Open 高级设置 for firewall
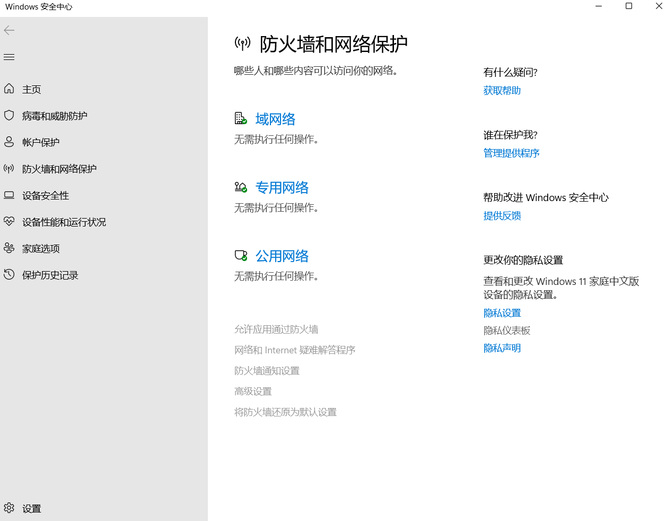This screenshot has width=666, height=521. coord(253,391)
